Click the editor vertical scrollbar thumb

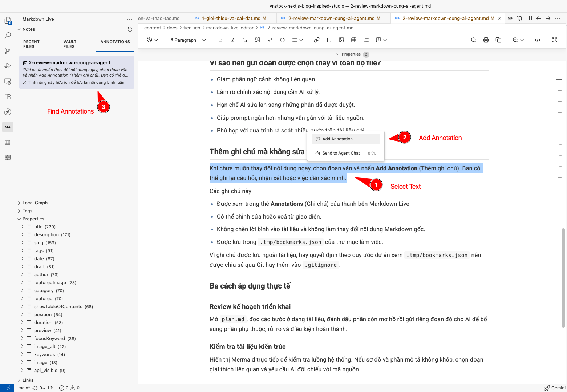pos(563,278)
